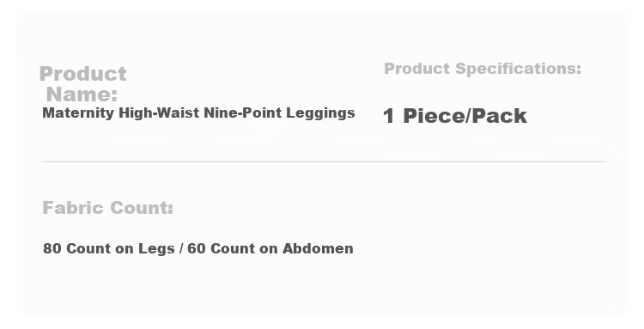Click the Product Name heading
Screen dimensions: 644x329
pyautogui.click(x=83, y=84)
